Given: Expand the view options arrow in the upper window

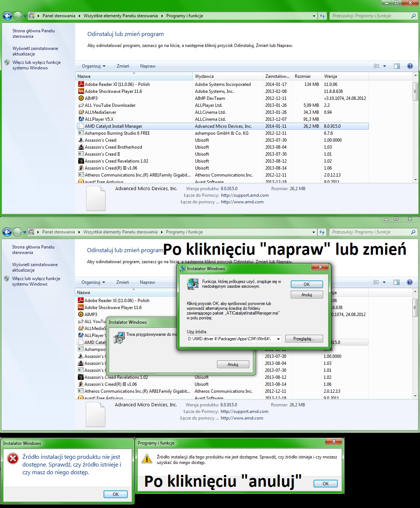Looking at the screenshot, I should (385, 66).
